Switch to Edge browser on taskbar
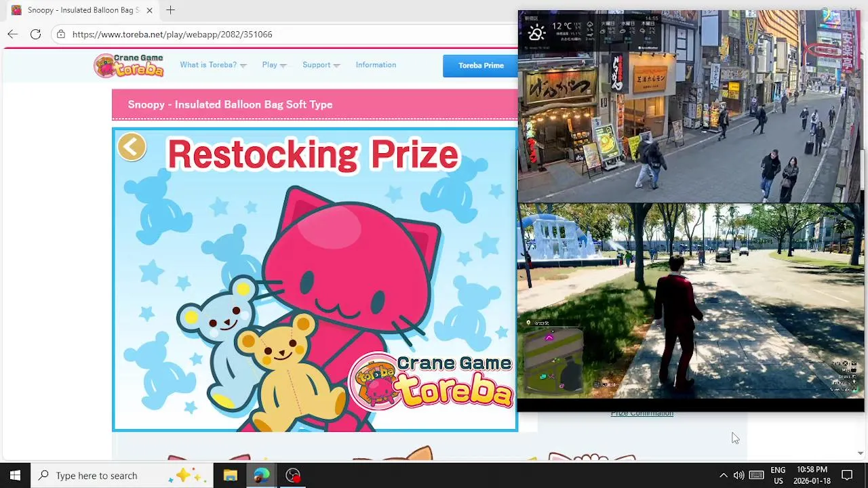Viewport: 868px width, 488px height. pos(261,476)
